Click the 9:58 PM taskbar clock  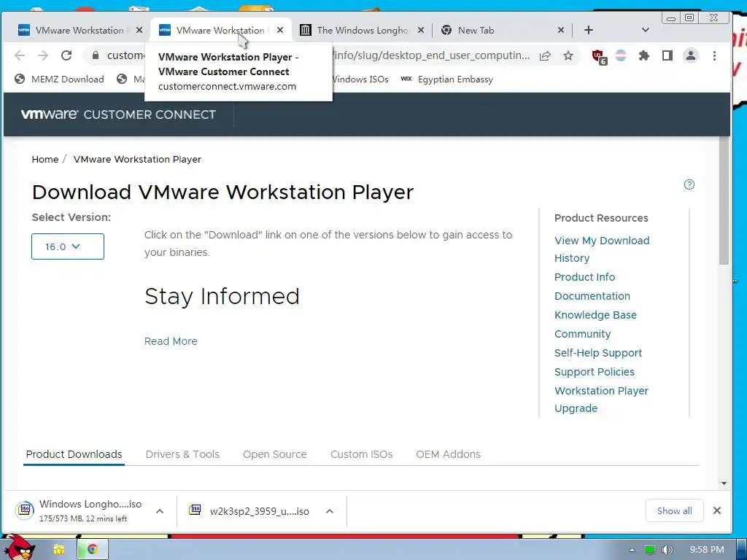(x=706, y=550)
